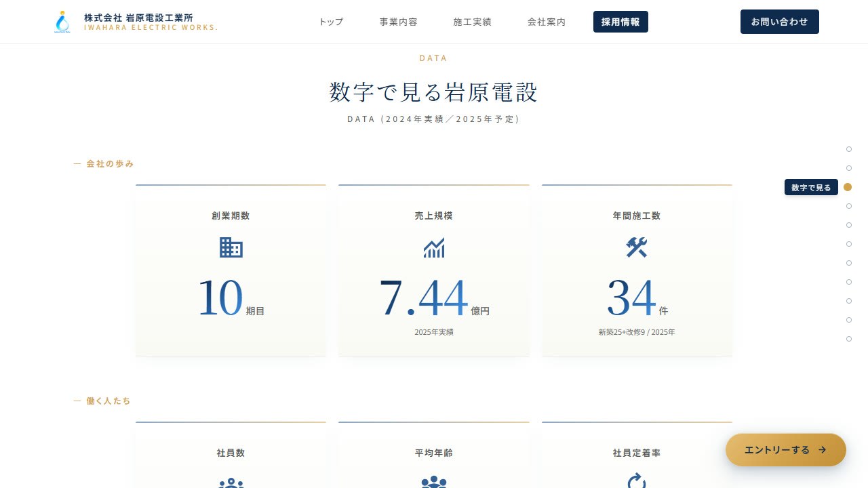
Task: Click the 株式会社 岩原電設工業所 company name link
Action: point(138,18)
